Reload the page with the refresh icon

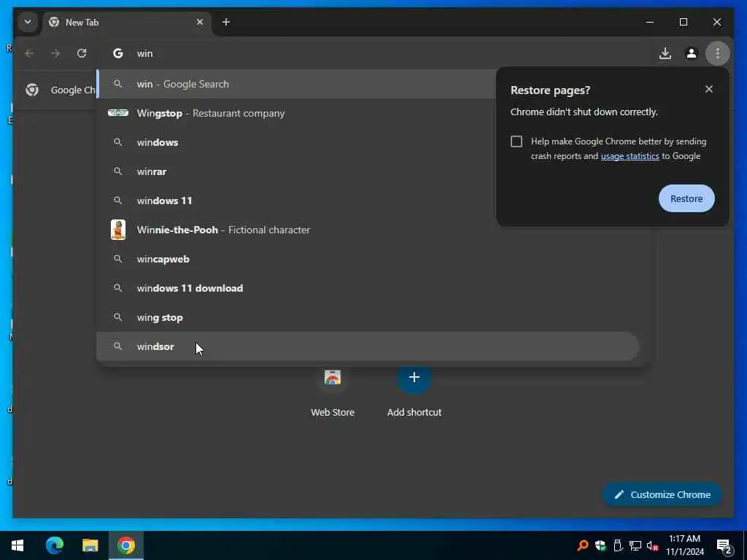(x=82, y=53)
